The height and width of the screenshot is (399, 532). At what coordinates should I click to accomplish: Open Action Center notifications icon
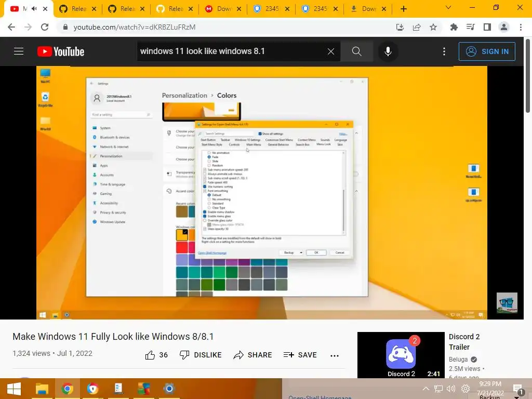coord(518,390)
